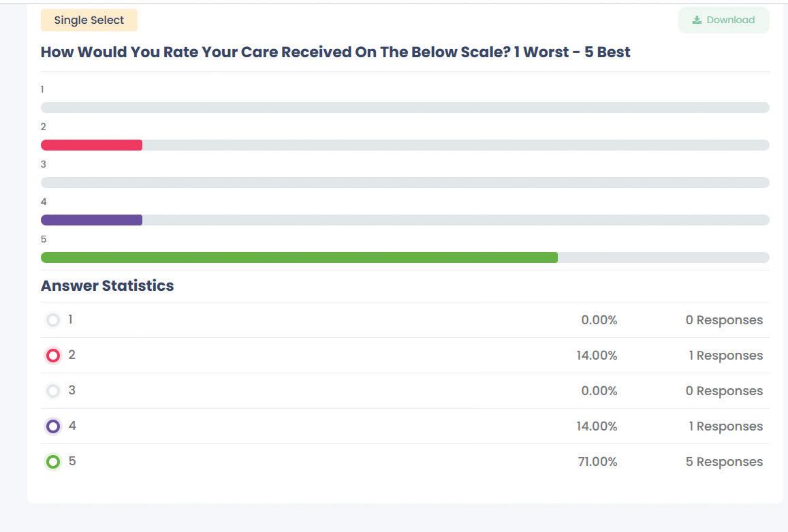Click the purple progress bar for rating 4
788x532 pixels.
tap(91, 220)
